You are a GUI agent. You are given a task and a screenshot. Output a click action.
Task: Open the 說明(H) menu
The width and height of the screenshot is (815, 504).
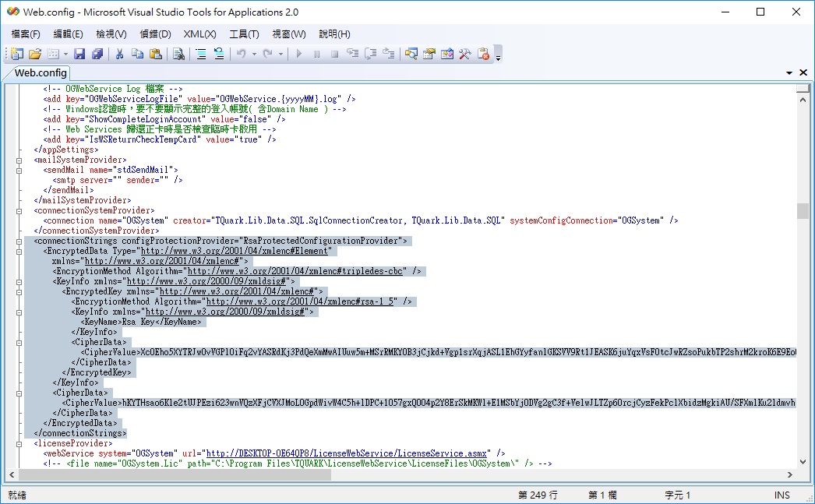click(x=335, y=33)
